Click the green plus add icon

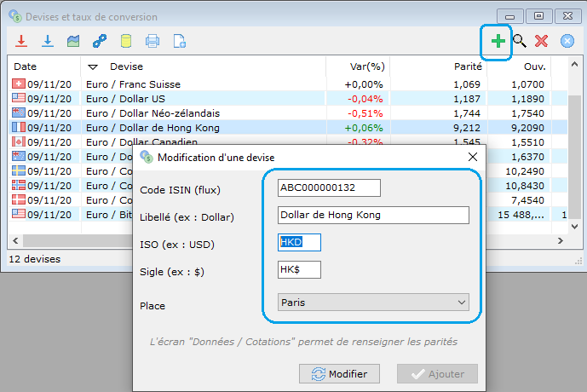point(498,41)
